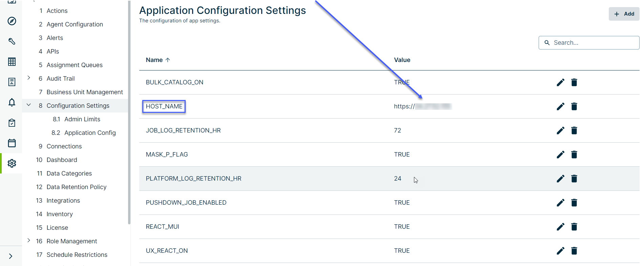Edit the JOB_LOG_RETENTION_HR row pencil icon
This screenshot has width=644, height=266.
coord(561,130)
